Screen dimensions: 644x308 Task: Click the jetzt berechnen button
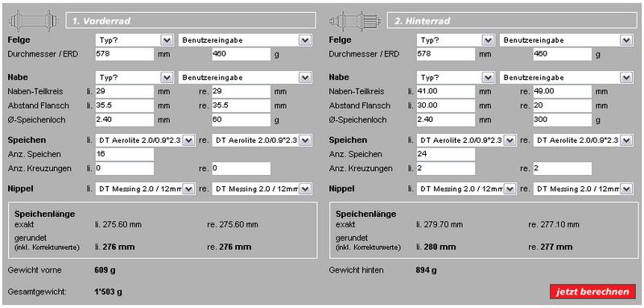click(592, 292)
